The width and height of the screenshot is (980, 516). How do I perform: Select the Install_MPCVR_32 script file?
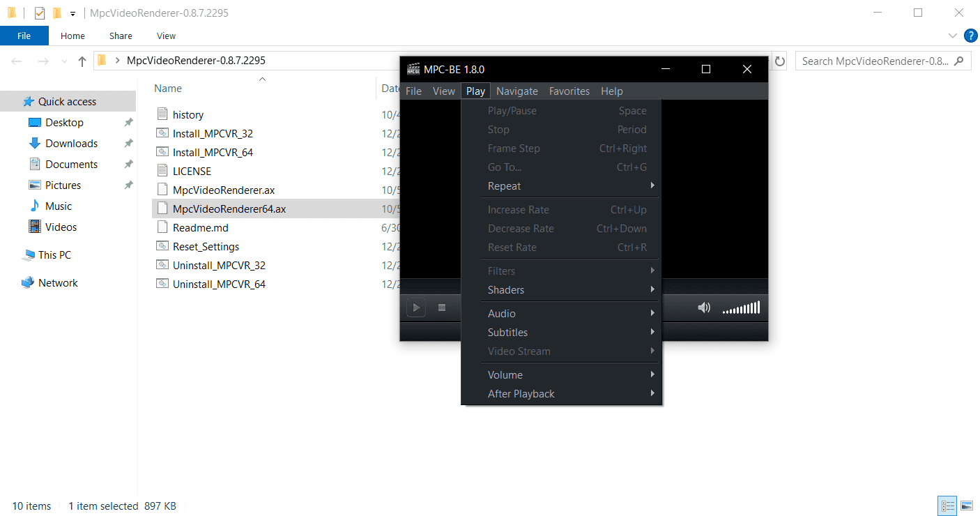(213, 134)
